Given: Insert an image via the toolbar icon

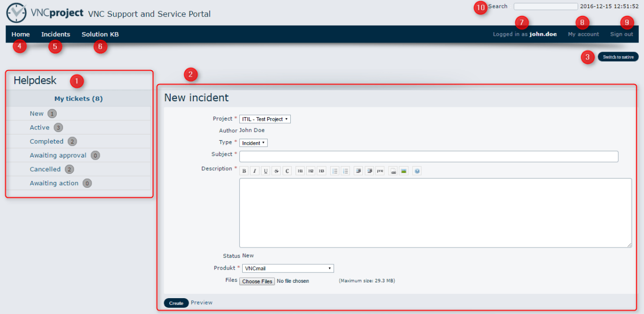Looking at the screenshot, I should [404, 171].
